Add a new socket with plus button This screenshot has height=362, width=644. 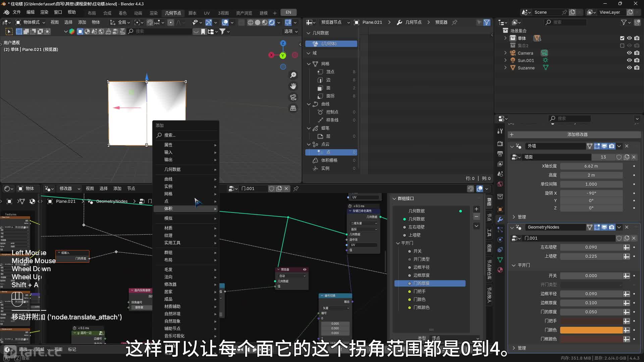(476, 209)
